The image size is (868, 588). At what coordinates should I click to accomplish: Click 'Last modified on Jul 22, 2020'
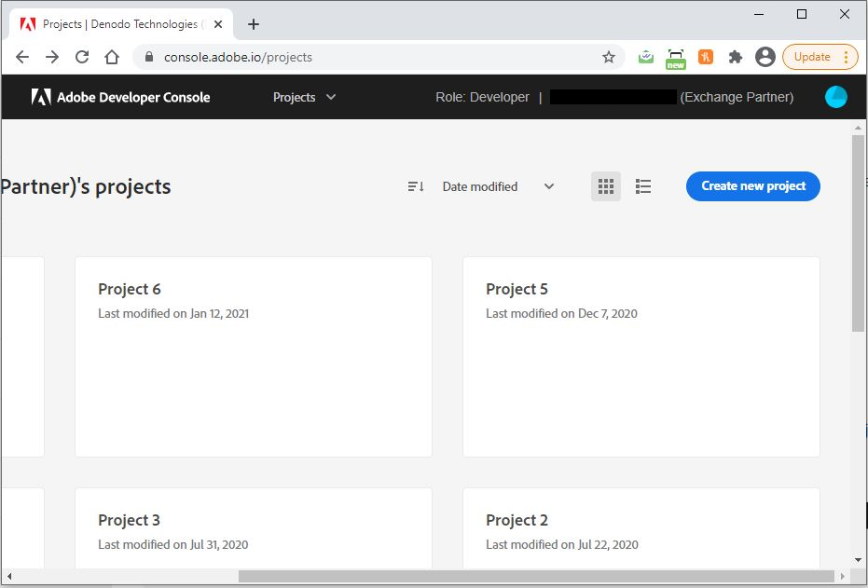coord(562,545)
